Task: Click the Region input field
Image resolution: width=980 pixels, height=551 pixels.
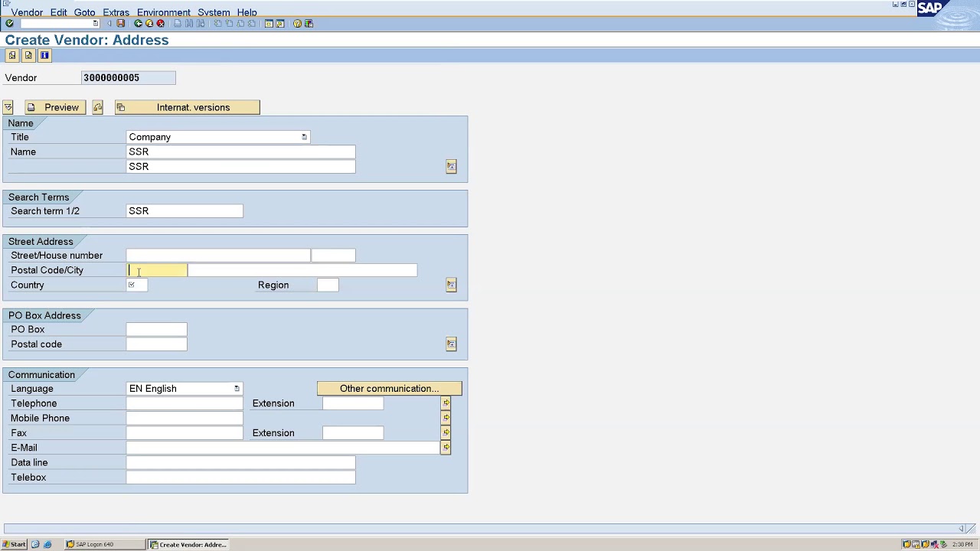Action: [328, 285]
